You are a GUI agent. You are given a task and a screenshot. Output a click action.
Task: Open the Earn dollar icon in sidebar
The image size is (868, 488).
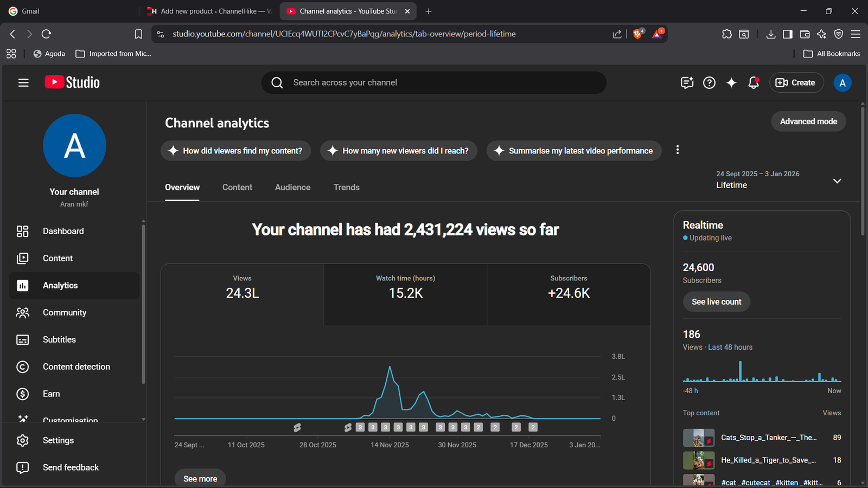click(x=22, y=394)
